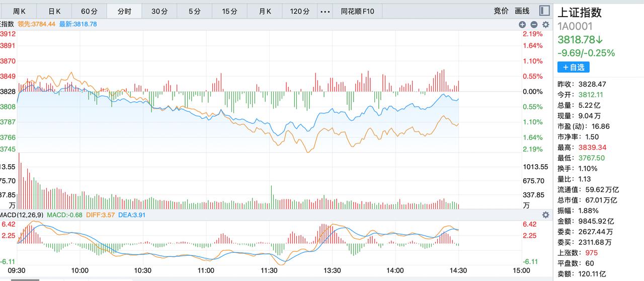Toggle the side panel layout icon
The width and height of the screenshot is (644, 281).
tap(544, 11)
